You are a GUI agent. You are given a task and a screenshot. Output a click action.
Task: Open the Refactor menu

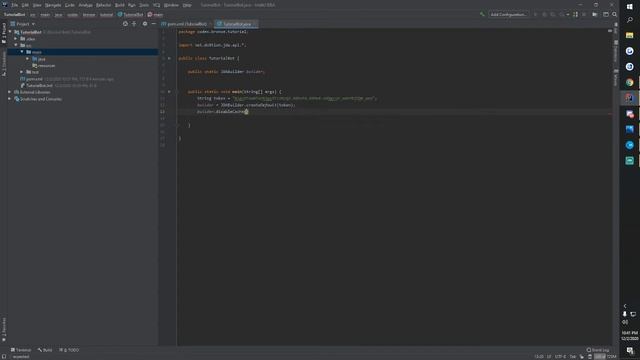tap(104, 5)
